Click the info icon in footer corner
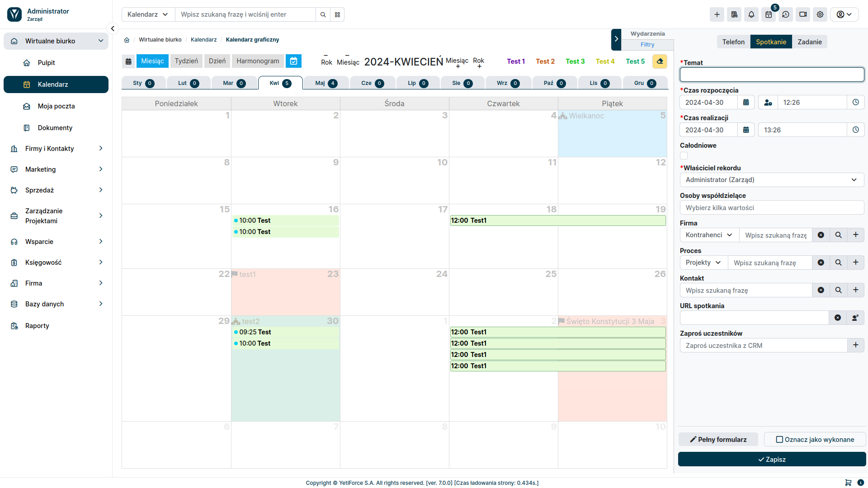Viewport: 868px width, 488px height. point(861,483)
